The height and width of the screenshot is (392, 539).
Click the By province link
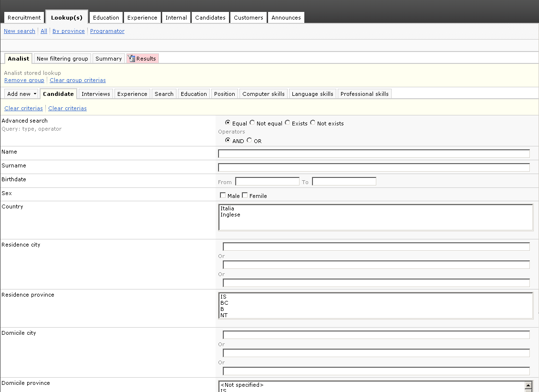click(x=68, y=31)
